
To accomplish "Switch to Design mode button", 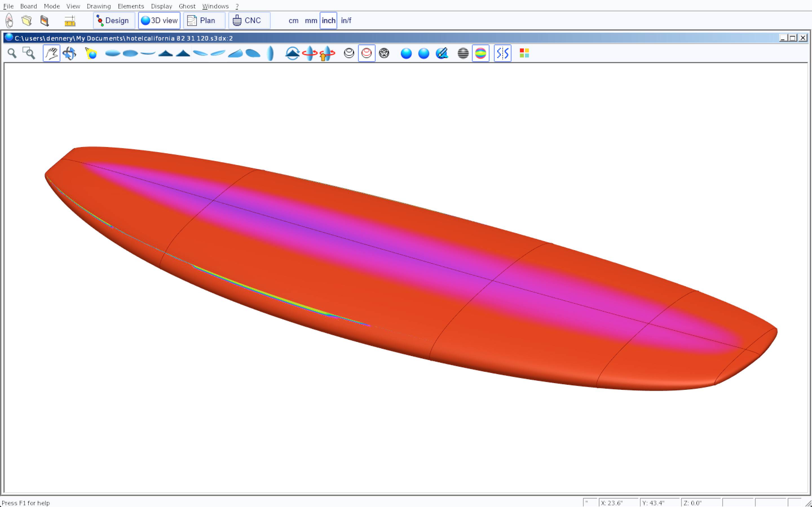I will (114, 21).
